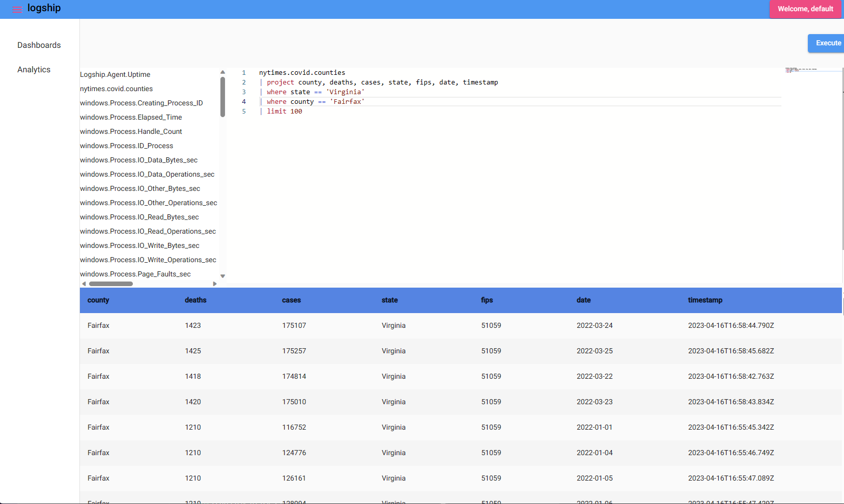Sort by the deaths column header

pyautogui.click(x=195, y=300)
